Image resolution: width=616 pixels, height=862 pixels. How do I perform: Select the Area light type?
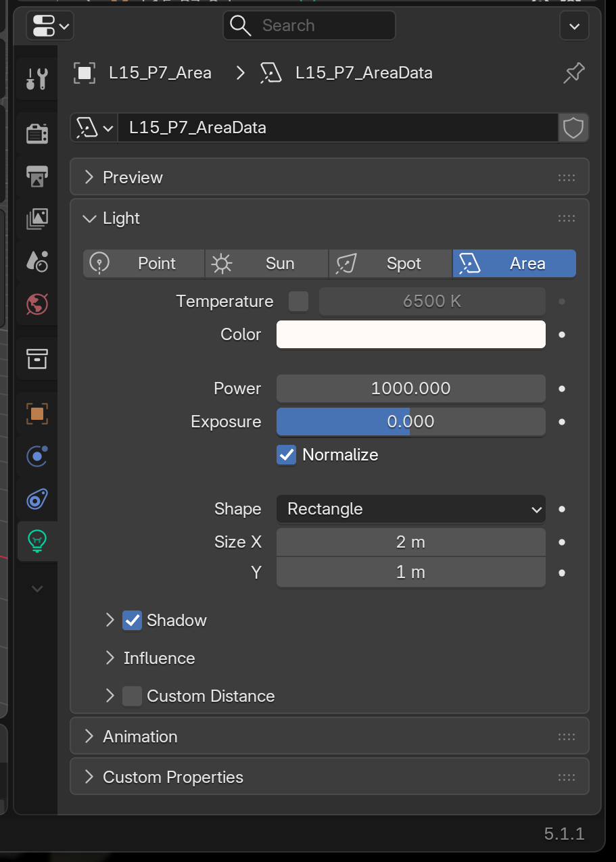point(515,264)
